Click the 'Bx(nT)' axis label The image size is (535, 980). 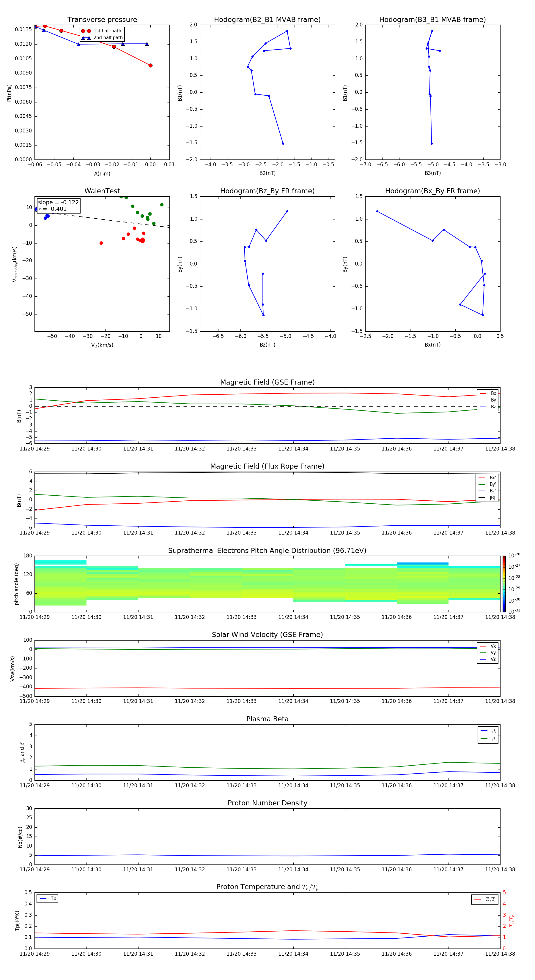432,345
